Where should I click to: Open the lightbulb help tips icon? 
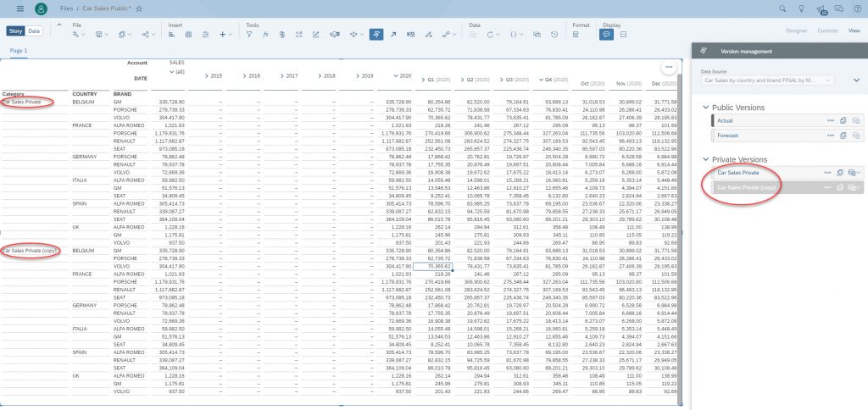(x=801, y=8)
